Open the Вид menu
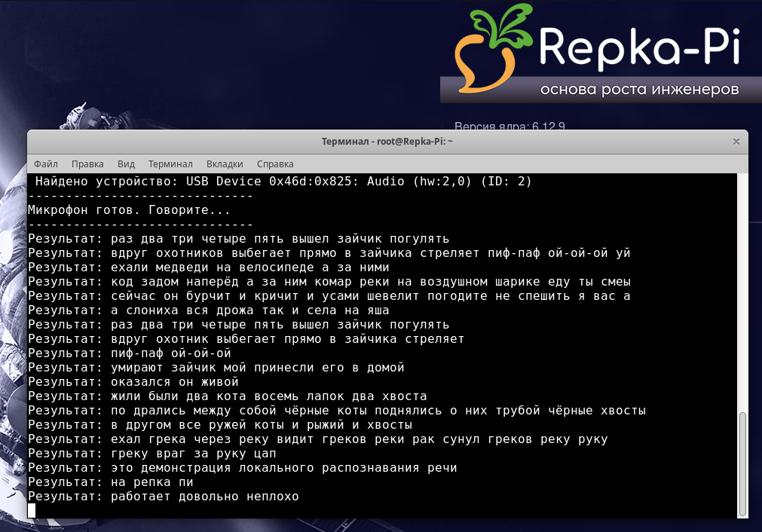 point(126,164)
